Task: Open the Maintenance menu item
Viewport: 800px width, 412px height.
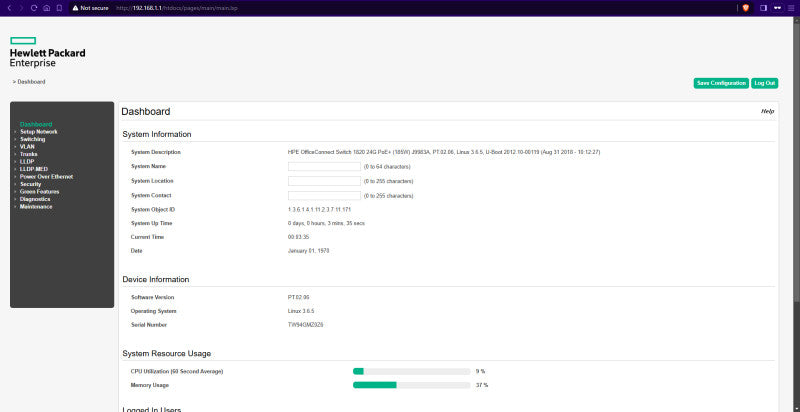Action: click(36, 207)
